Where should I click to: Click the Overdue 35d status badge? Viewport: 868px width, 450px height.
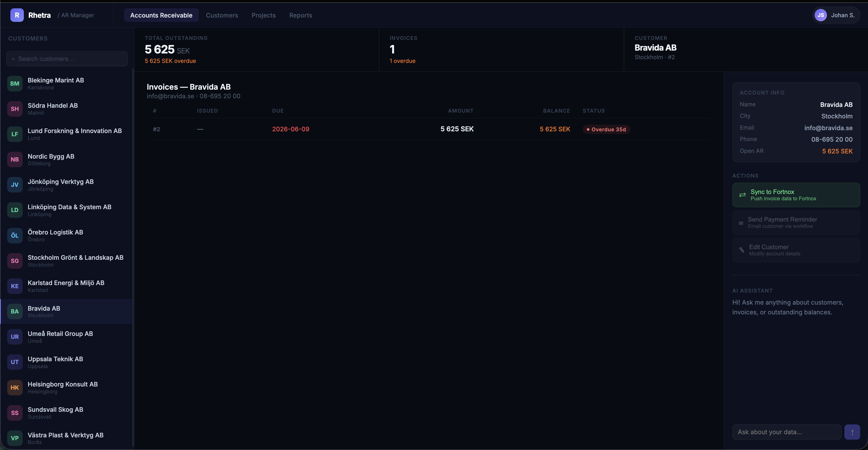(606, 129)
